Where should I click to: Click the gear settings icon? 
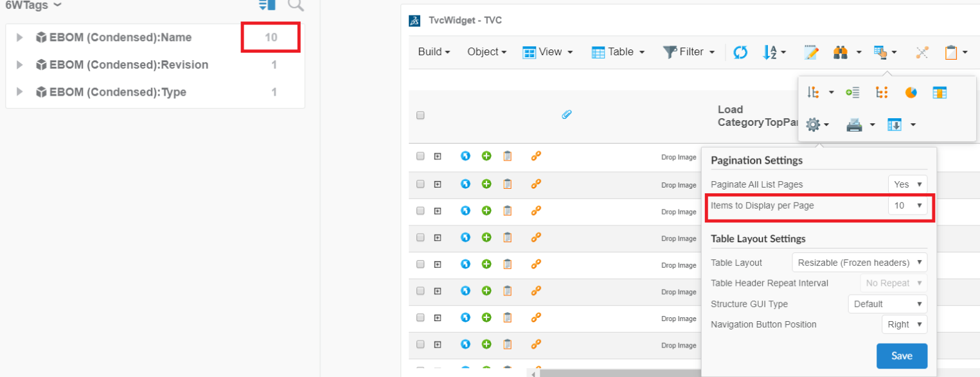coord(813,125)
